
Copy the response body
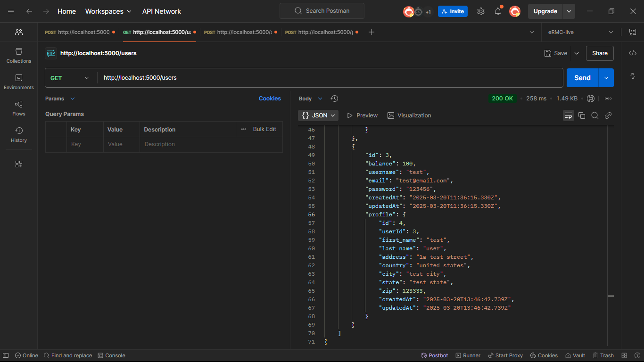[582, 115]
